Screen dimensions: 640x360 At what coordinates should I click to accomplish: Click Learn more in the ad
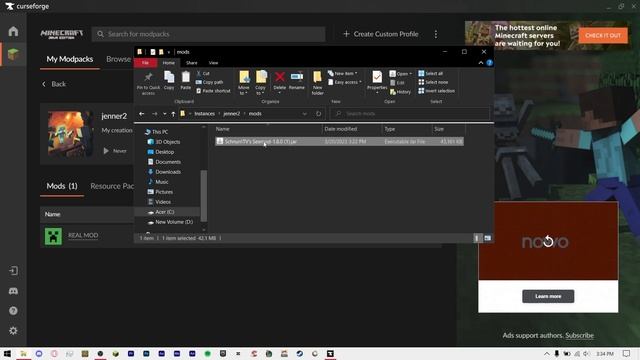[548, 296]
